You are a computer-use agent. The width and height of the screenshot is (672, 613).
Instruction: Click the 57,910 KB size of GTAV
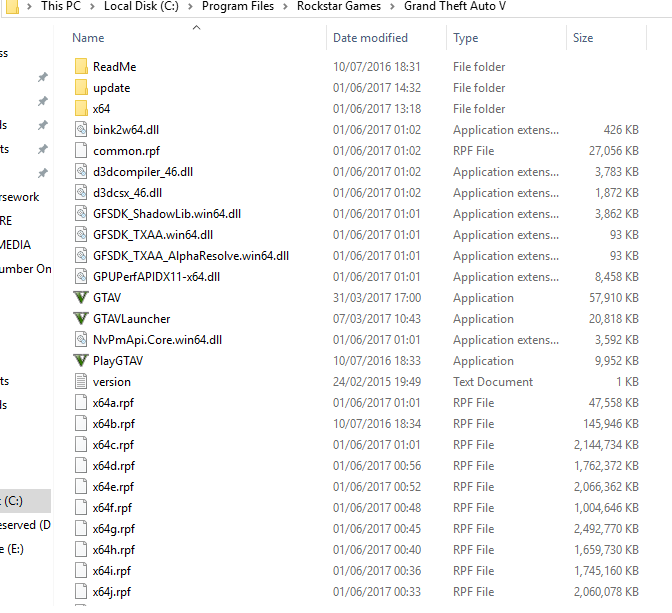(614, 297)
